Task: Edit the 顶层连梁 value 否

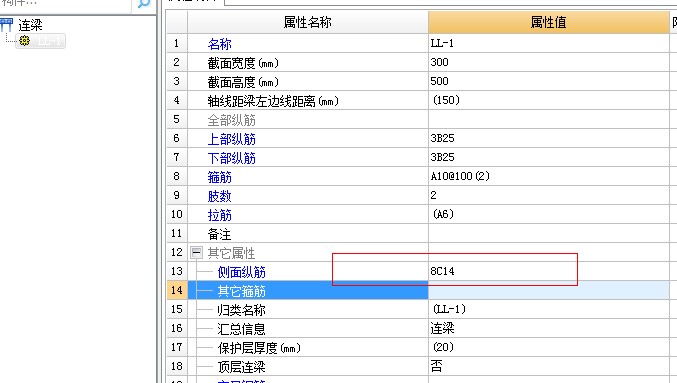Action: [x=548, y=366]
